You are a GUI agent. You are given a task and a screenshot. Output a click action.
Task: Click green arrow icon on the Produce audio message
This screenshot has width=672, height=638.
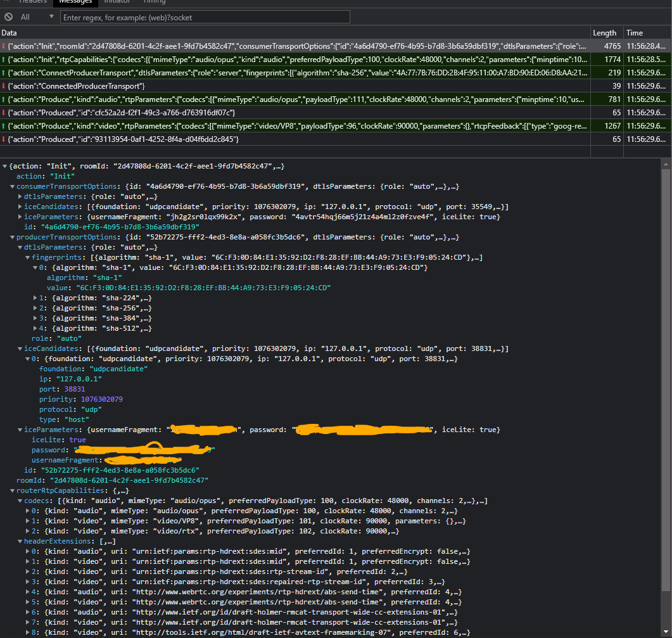point(4,99)
